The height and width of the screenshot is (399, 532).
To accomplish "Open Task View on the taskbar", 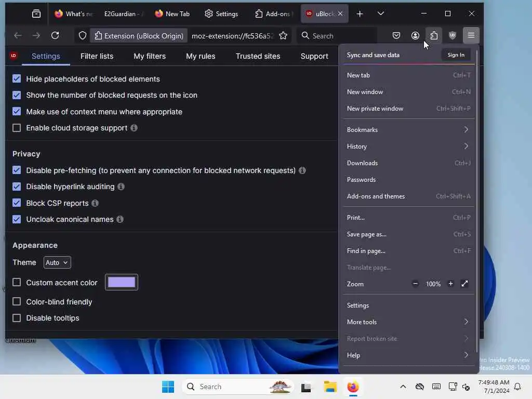I will (306, 387).
